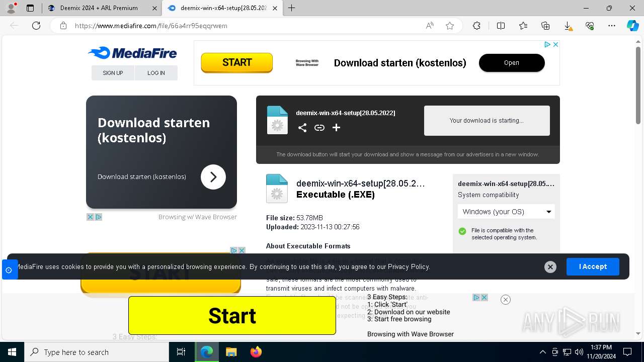The width and height of the screenshot is (644, 362).
Task: Click the black Open ad button
Action: click(x=512, y=63)
